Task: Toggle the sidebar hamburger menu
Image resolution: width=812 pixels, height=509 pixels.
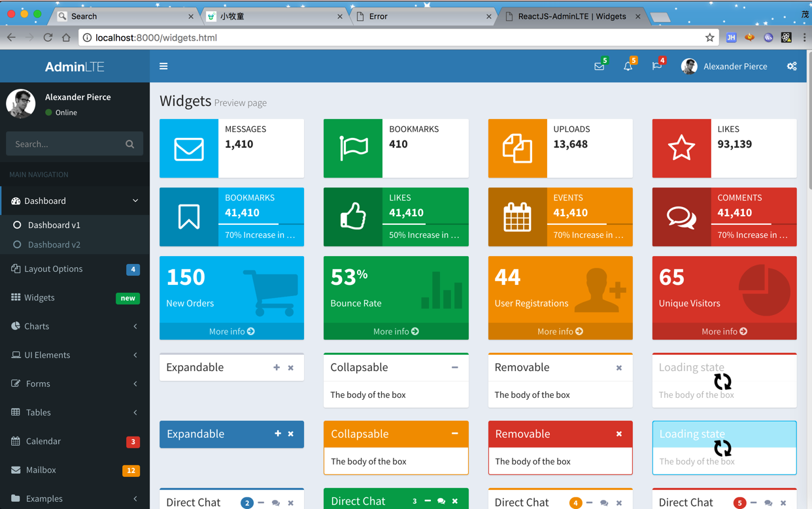Action: click(x=163, y=66)
